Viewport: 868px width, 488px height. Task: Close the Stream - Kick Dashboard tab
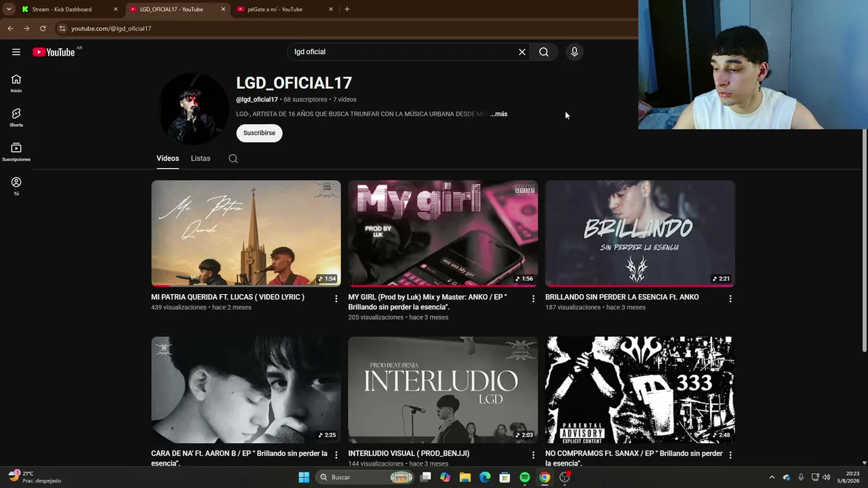[x=115, y=9]
